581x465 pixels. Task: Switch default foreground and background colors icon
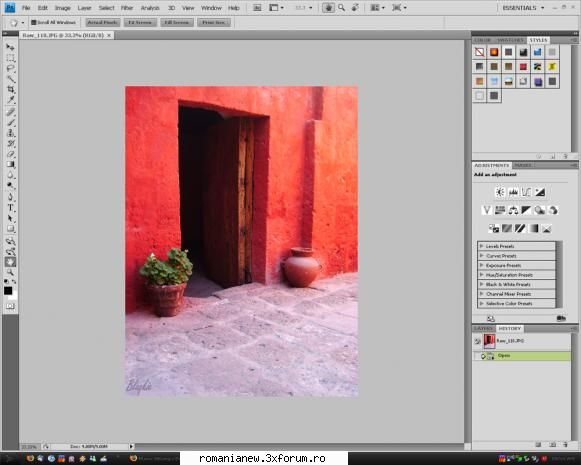tap(7, 282)
